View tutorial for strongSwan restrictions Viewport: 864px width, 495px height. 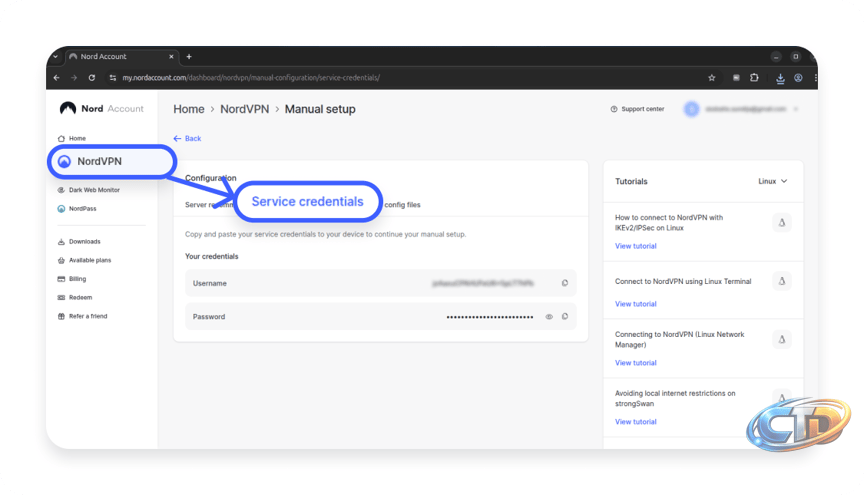click(635, 422)
